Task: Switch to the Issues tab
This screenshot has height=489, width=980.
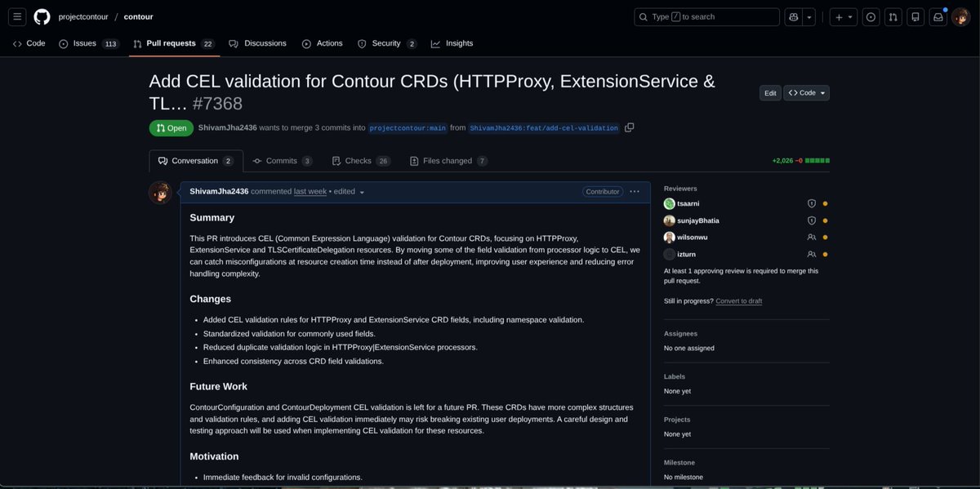Action: (88, 43)
